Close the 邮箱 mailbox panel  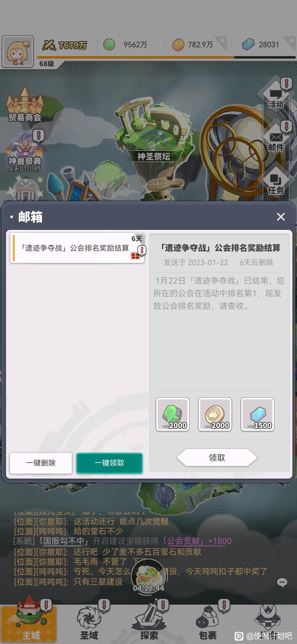click(281, 217)
